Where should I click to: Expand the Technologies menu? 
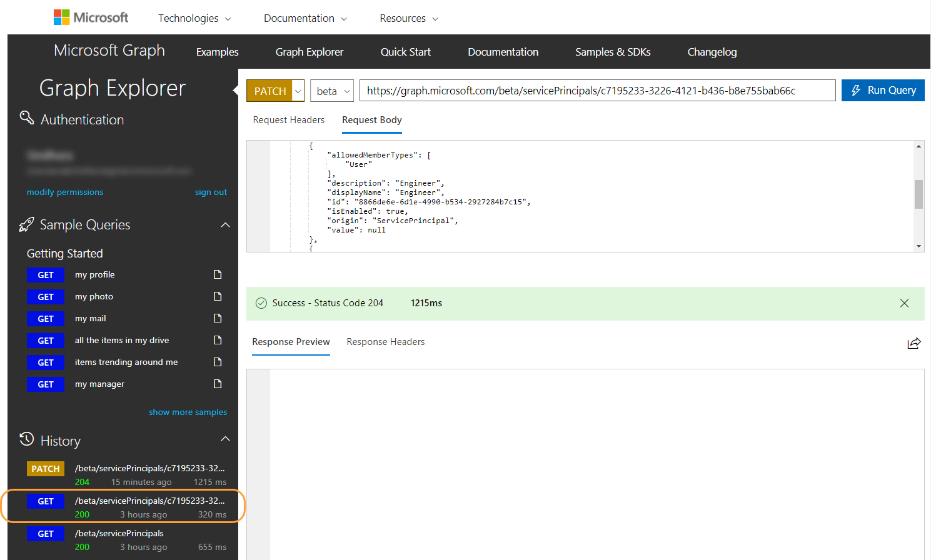point(194,18)
